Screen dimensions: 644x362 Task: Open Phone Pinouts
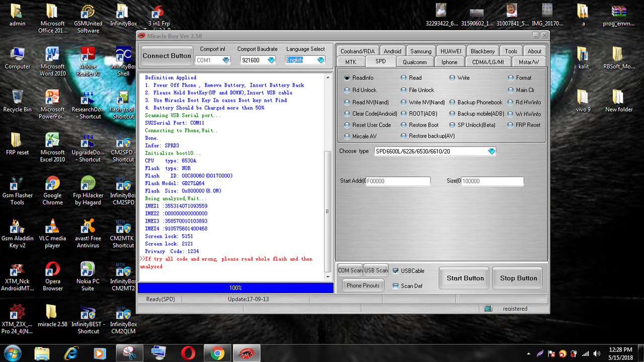[363, 285]
